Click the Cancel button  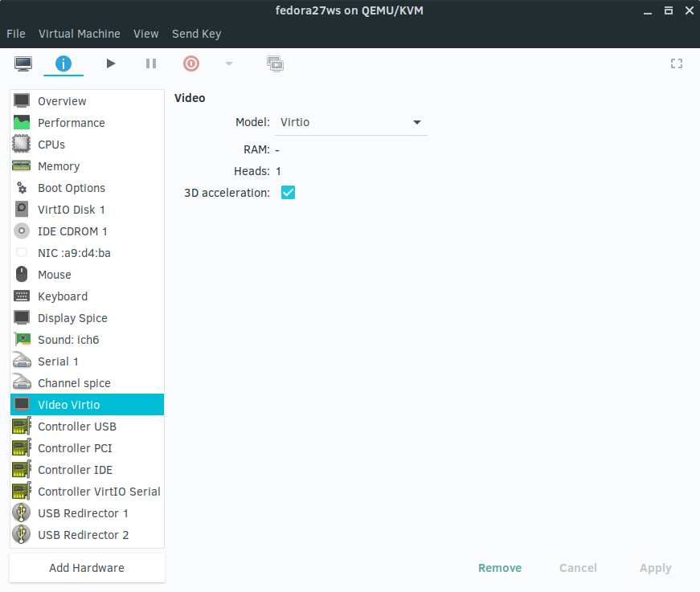tap(578, 568)
